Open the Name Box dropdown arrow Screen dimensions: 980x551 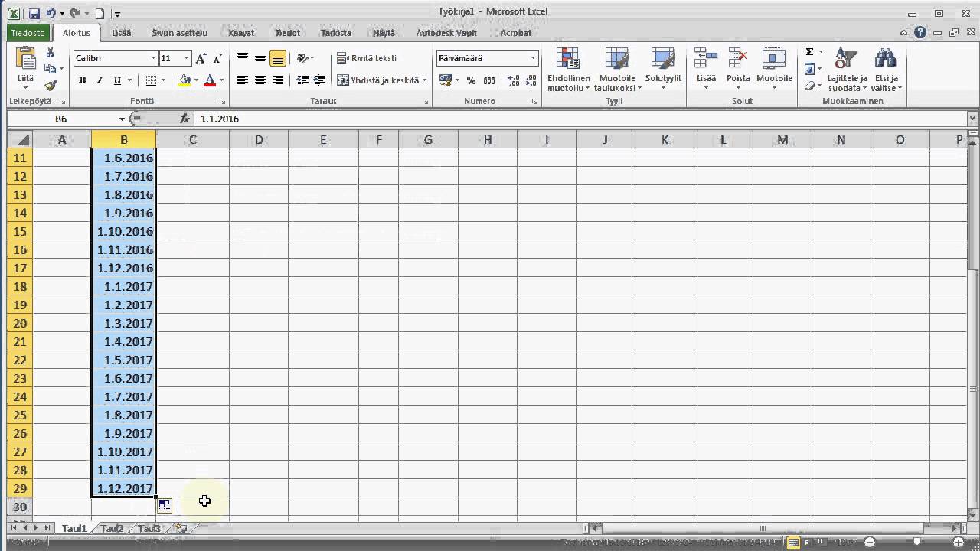[x=122, y=119]
